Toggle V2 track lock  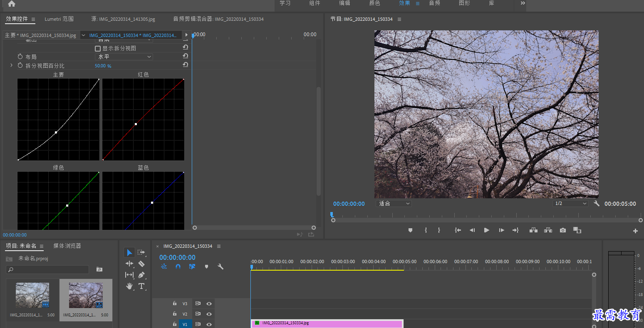click(x=175, y=314)
